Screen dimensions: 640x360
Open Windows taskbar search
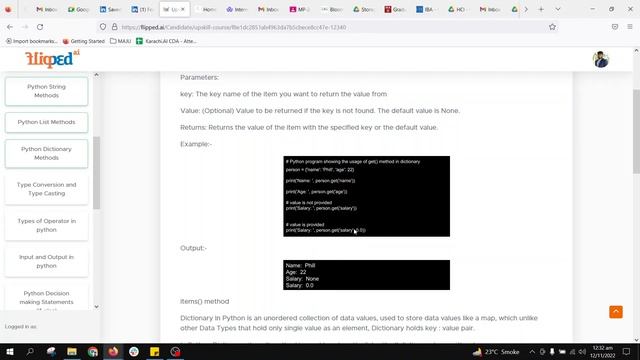point(30,351)
